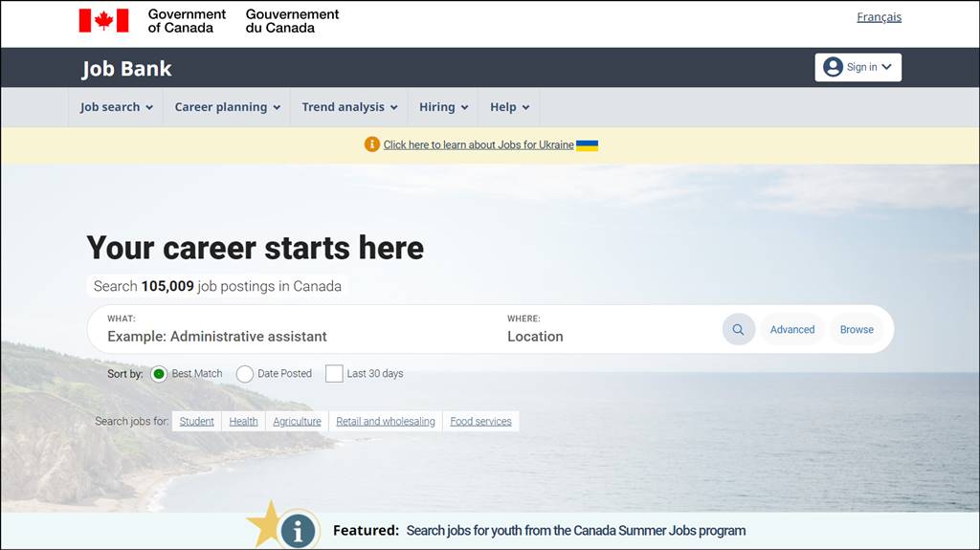Click the Canadian flag logo
Image resolution: width=980 pixels, height=550 pixels.
coord(103,21)
